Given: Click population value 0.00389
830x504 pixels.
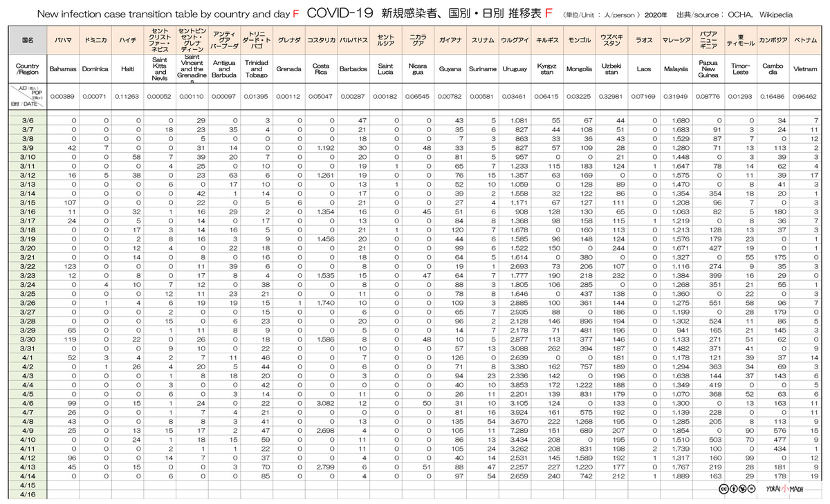Looking at the screenshot, I should click(62, 96).
